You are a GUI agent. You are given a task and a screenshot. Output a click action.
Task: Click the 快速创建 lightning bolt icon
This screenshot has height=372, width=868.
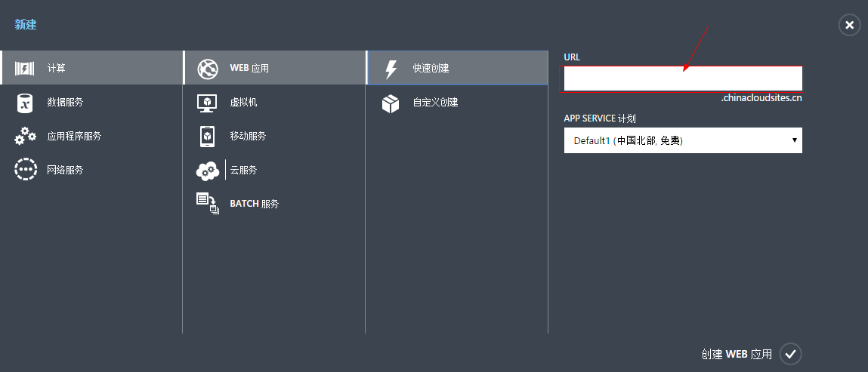(391, 69)
